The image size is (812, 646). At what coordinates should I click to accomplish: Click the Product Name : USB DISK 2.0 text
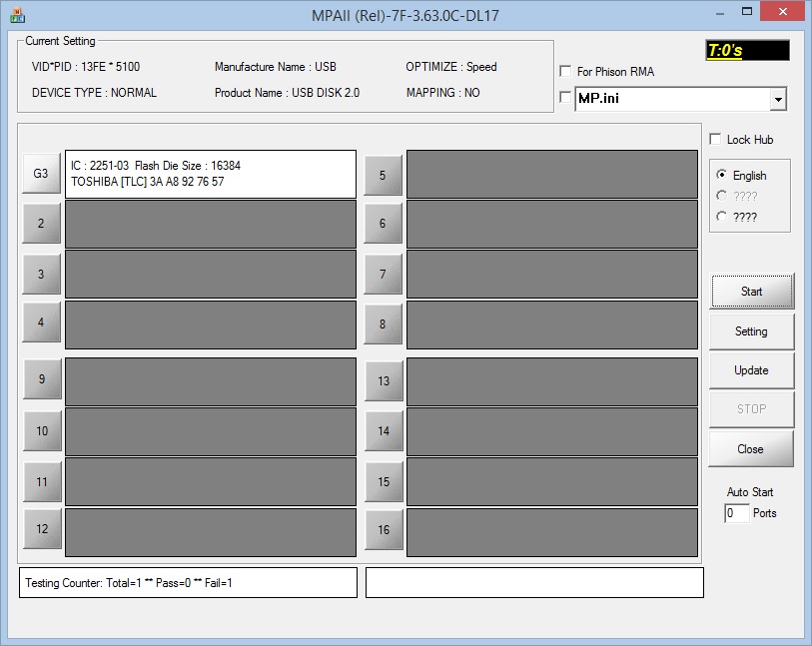pyautogui.click(x=287, y=93)
